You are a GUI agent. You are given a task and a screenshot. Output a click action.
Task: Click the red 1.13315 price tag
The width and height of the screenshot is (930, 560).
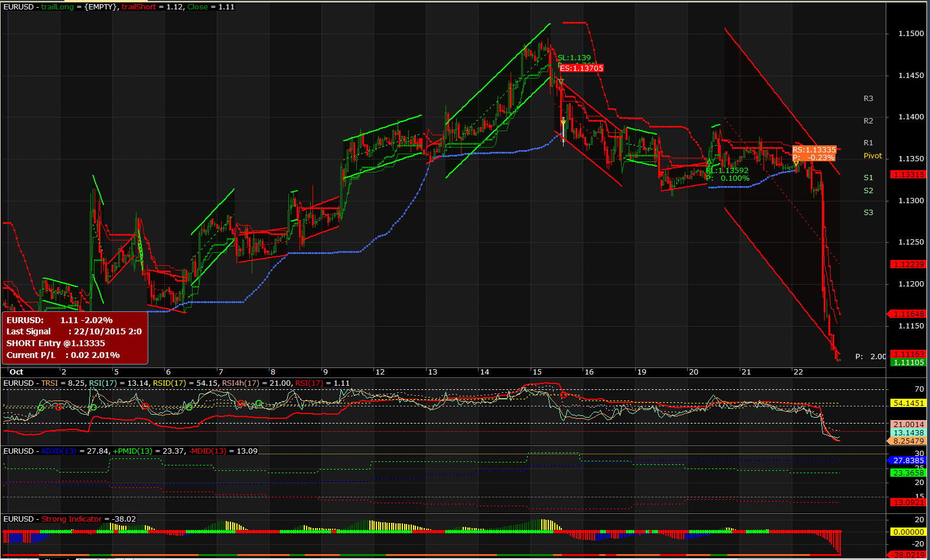pos(908,174)
